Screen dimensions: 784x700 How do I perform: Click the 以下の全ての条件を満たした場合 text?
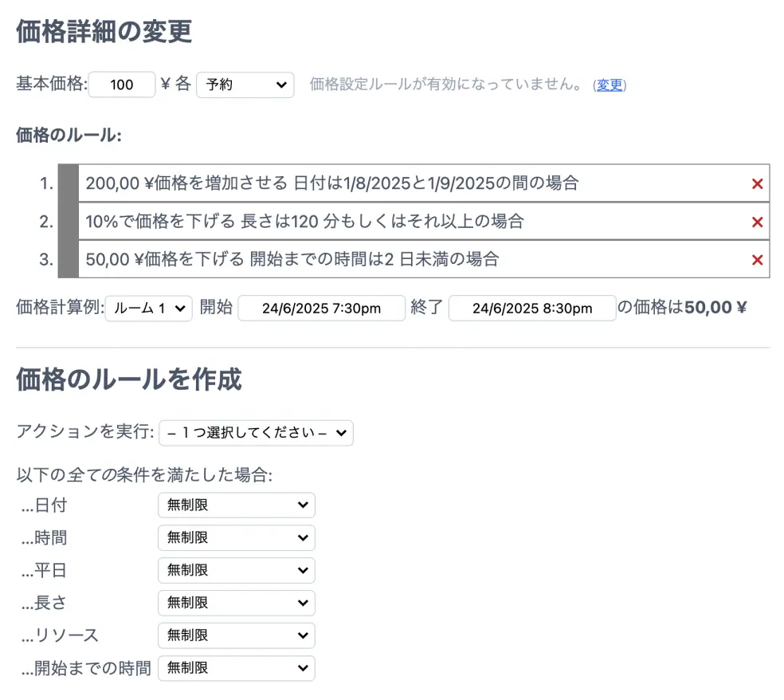pyautogui.click(x=144, y=475)
